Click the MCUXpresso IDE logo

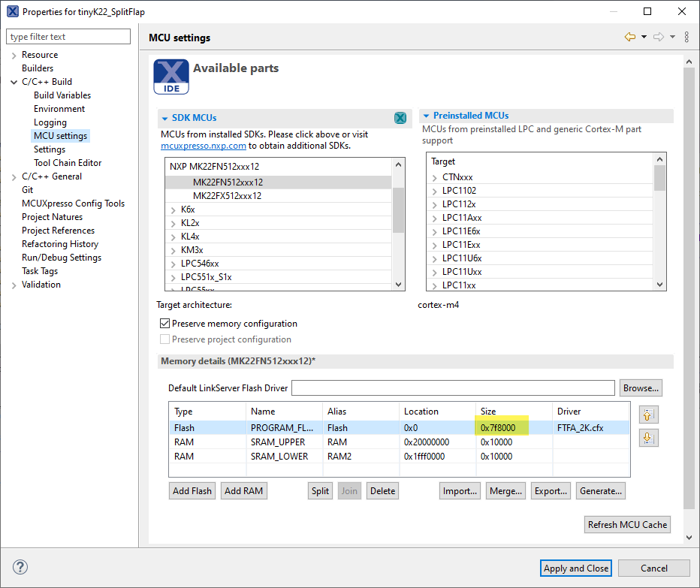click(171, 77)
